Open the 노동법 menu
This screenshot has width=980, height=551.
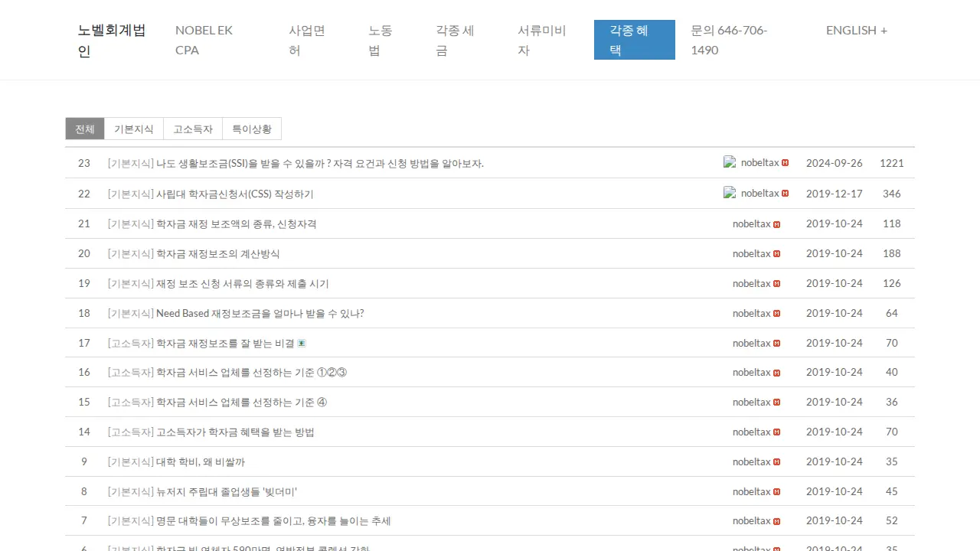pos(387,40)
